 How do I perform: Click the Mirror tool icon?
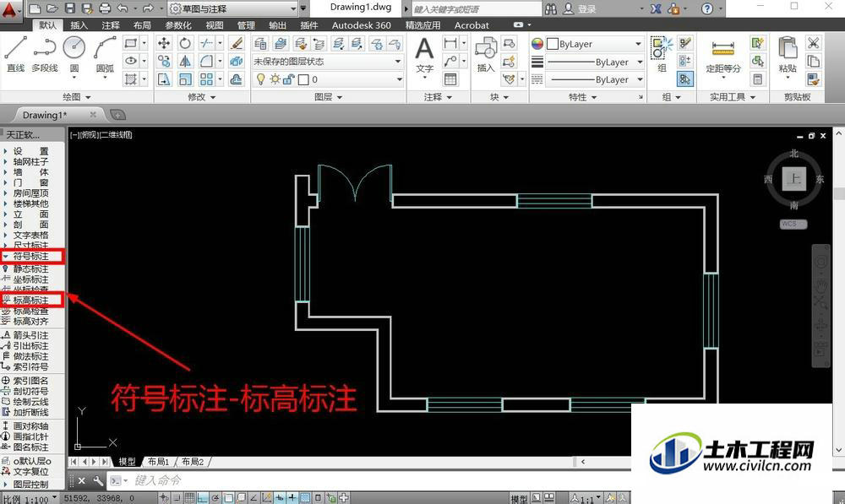(185, 62)
